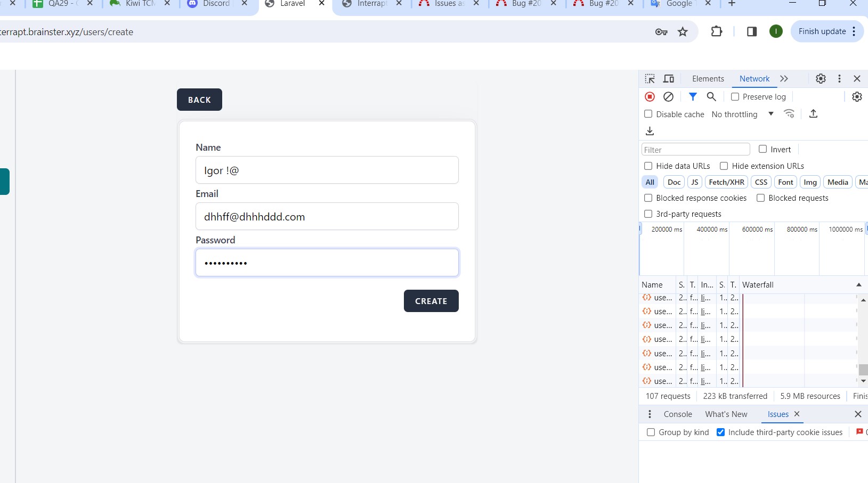Switch to the Elements tab
This screenshot has height=483, width=868.
[x=708, y=79]
